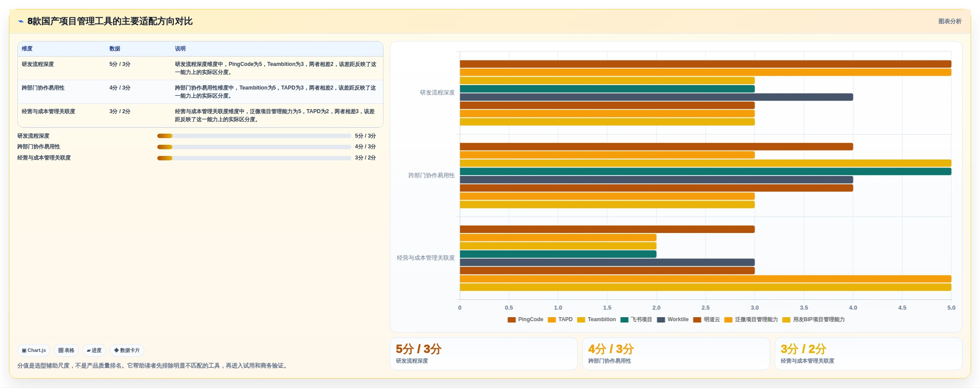Toggle the 明道云 legend entry
The image size is (980, 388).
tap(706, 319)
